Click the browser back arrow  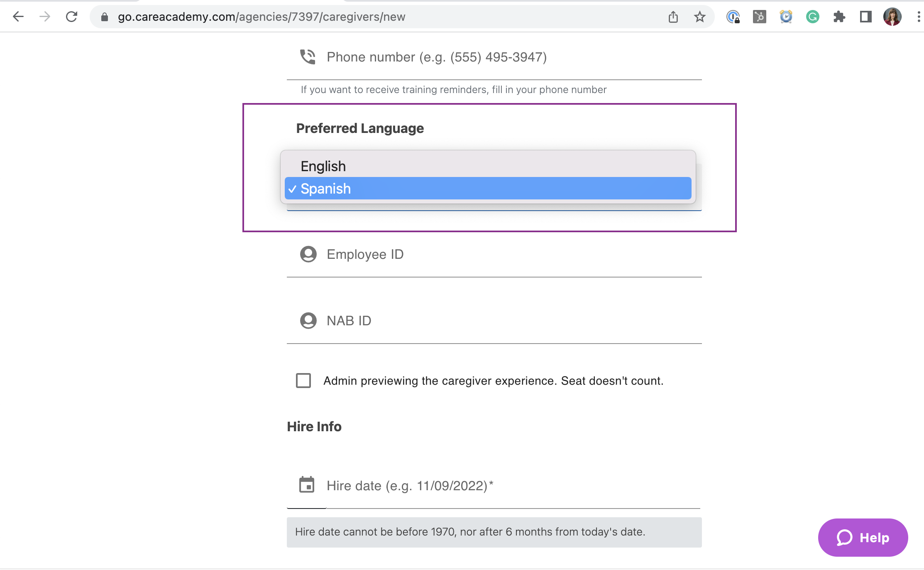[18, 17]
